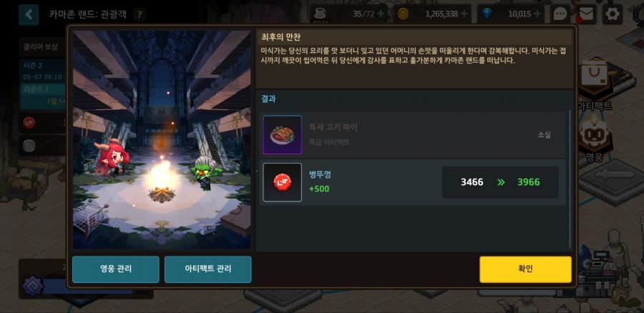Open 영웅 관리 hero management
This screenshot has width=644, height=313.
click(116, 269)
